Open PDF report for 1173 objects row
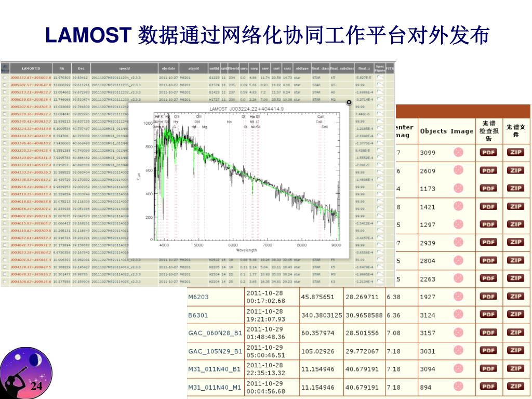The width and height of the screenshot is (532, 399). click(488, 189)
